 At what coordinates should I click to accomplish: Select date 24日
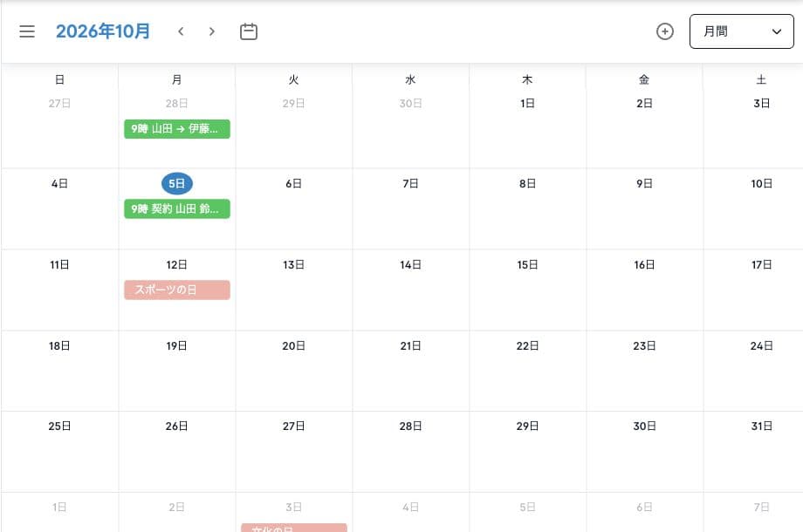(761, 345)
